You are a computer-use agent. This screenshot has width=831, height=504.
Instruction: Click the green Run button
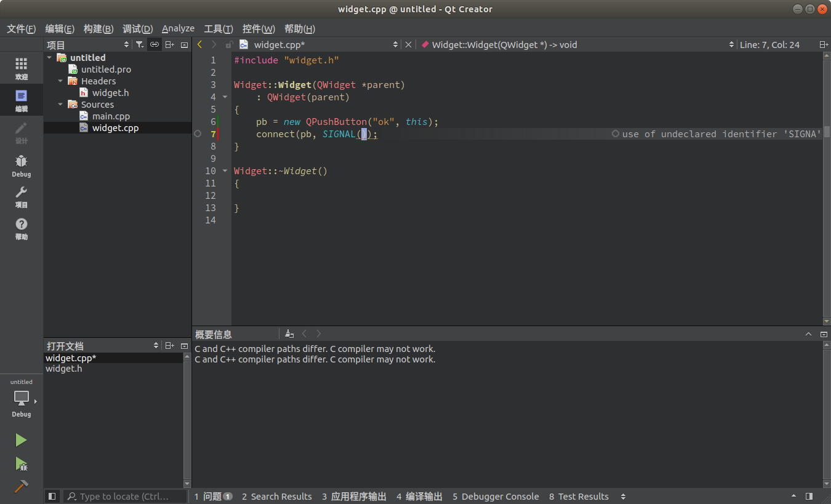click(x=22, y=440)
